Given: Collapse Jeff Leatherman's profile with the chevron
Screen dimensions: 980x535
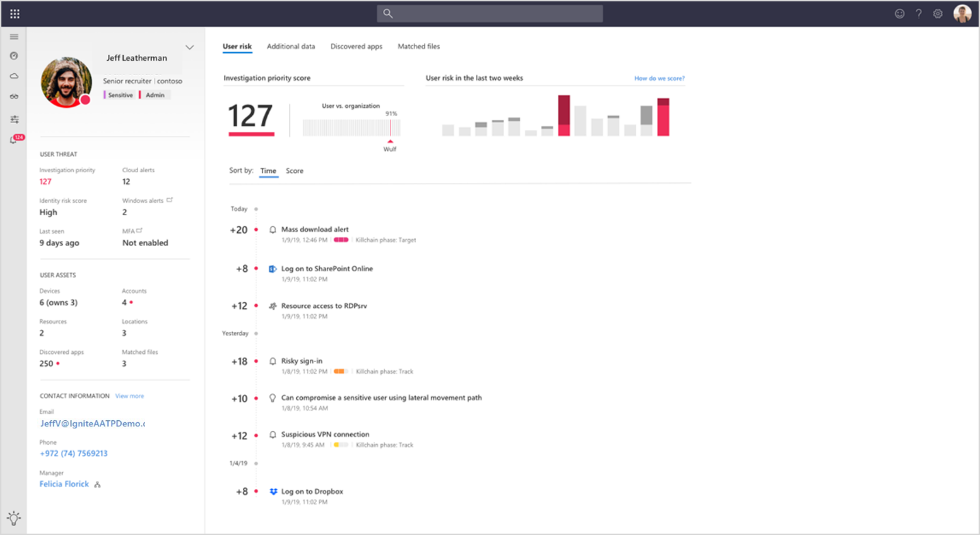Looking at the screenshot, I should (189, 47).
